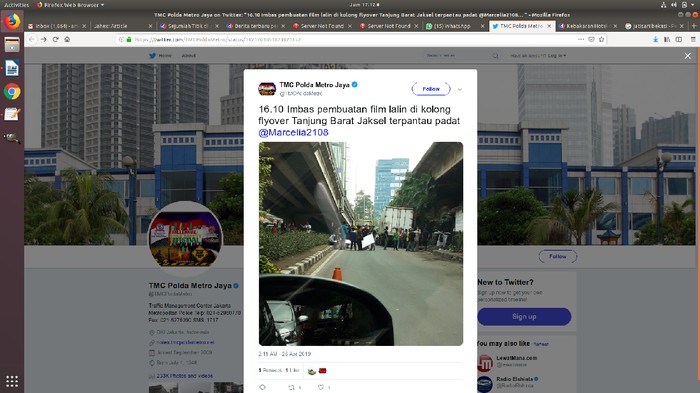Click the retweet icon under the tweet
700x393 pixels.
[x=292, y=387]
